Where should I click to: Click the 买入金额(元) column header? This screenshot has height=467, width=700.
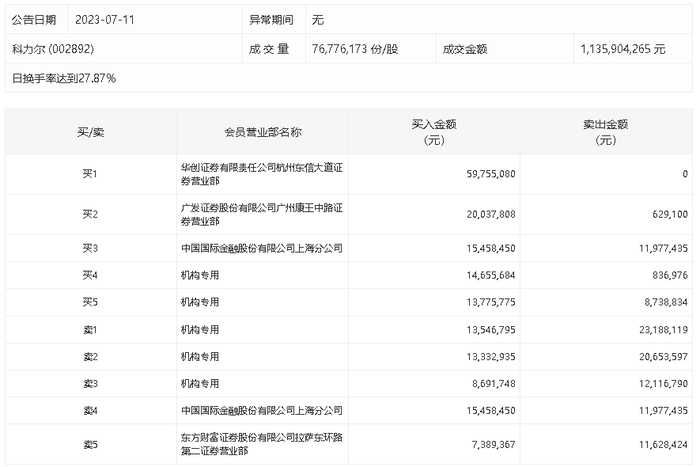[x=434, y=132]
